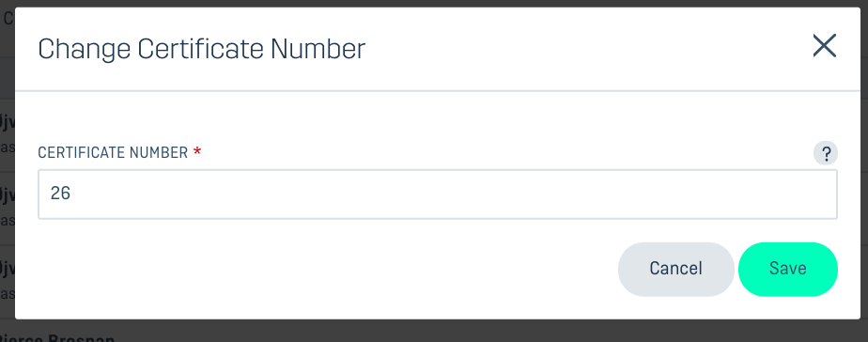
Task: Save the new certificate number
Action: [x=788, y=269]
